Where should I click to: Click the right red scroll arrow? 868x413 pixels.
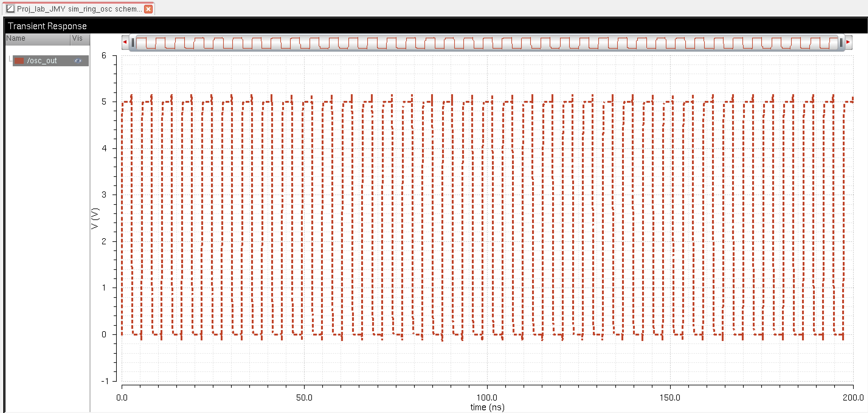(x=848, y=43)
